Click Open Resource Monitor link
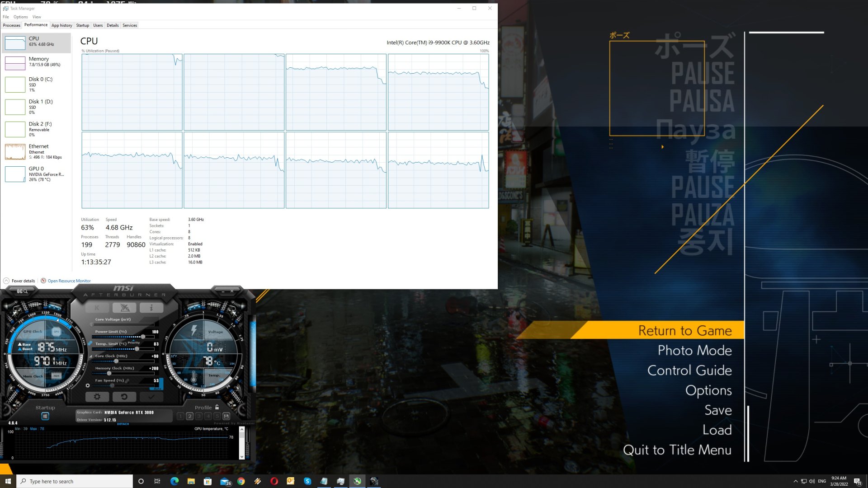Viewport: 868px width, 488px height. pos(69,281)
